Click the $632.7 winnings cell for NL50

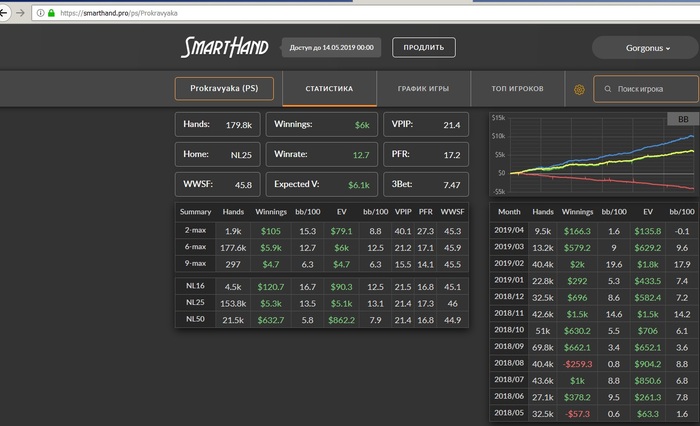[271, 320]
